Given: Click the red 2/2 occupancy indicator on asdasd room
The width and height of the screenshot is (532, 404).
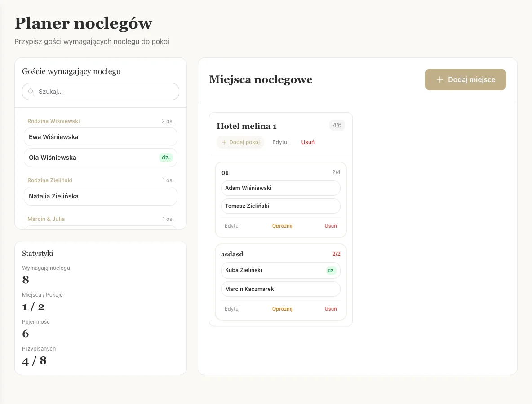Looking at the screenshot, I should click(x=337, y=254).
